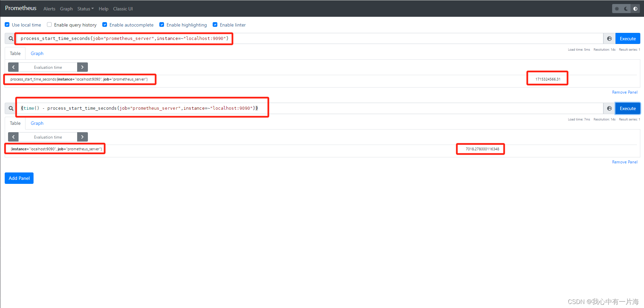The height and width of the screenshot is (308, 644).
Task: Open Alerts in the navbar
Action: pyautogui.click(x=49, y=9)
